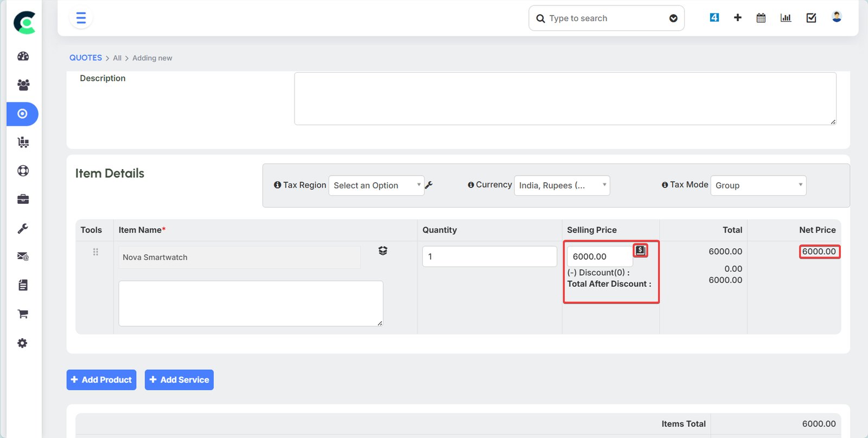Expand the search box dropdown arrow

click(673, 18)
